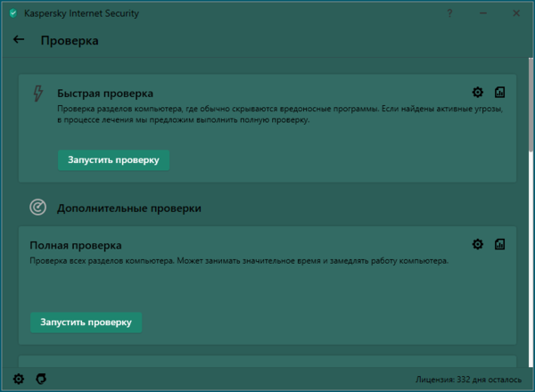The width and height of the screenshot is (535, 392).
Task: Click the Дополнительные проверки heading
Action: click(x=129, y=208)
